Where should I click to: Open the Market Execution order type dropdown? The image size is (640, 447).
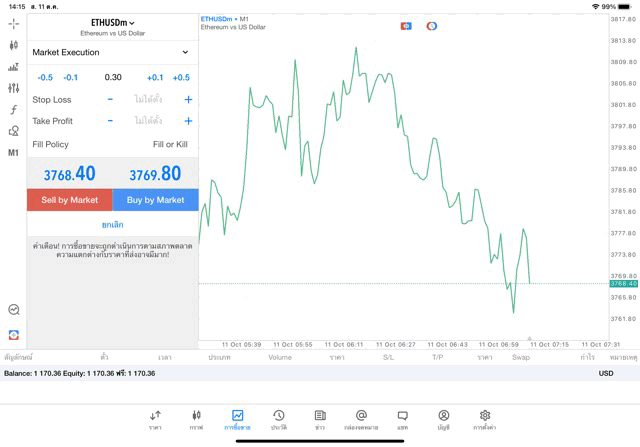[110, 52]
